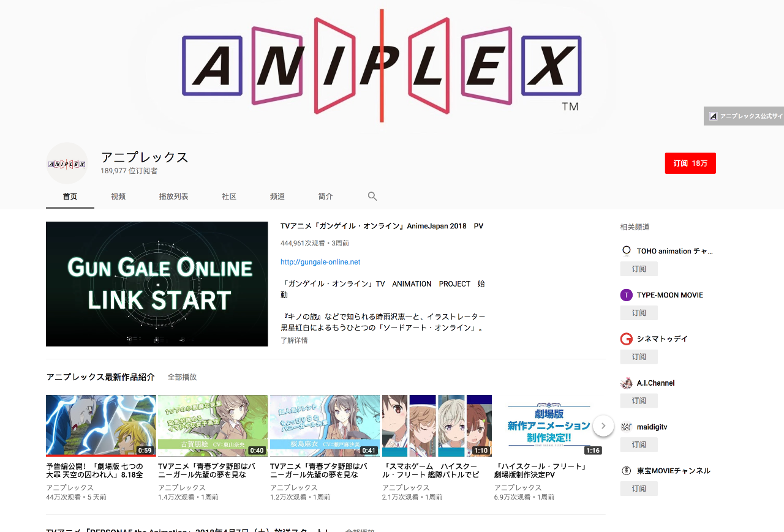Screen dimensions: 784x532
Task: Open the Aniplex channel avatar
Action: (x=67, y=163)
